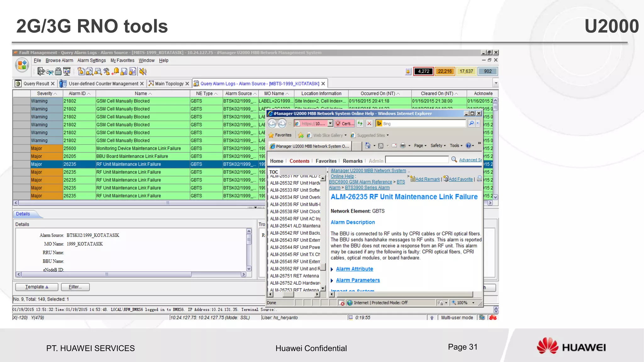Open the File menu
This screenshot has height=362, width=644.
[37, 60]
